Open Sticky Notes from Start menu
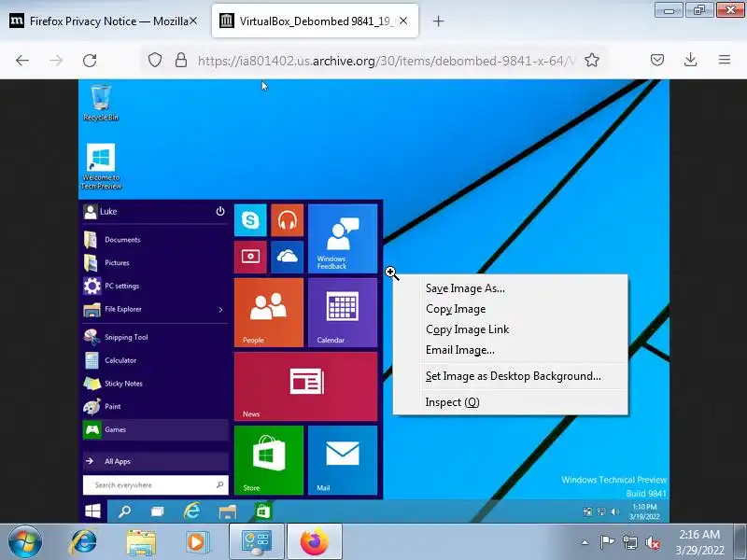The image size is (747, 560). coord(155,384)
